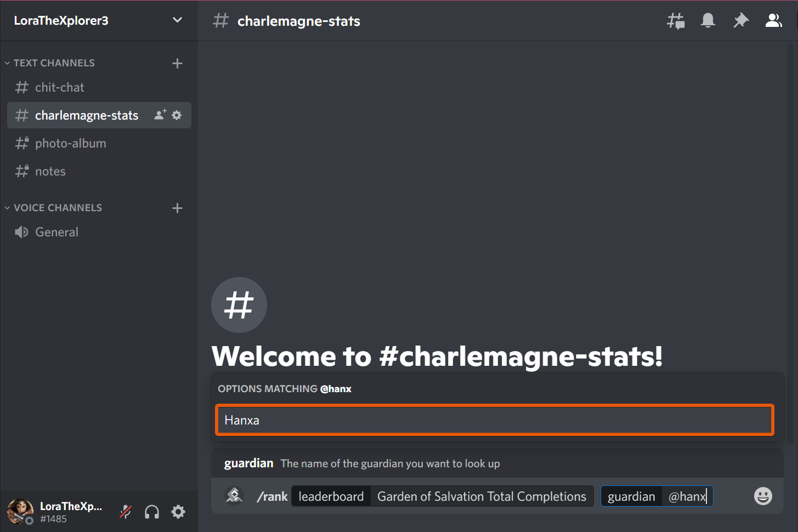Screen dimensions: 798x532
Task: Open LoraTheXplorer3 server dropdown menu
Action: click(177, 20)
